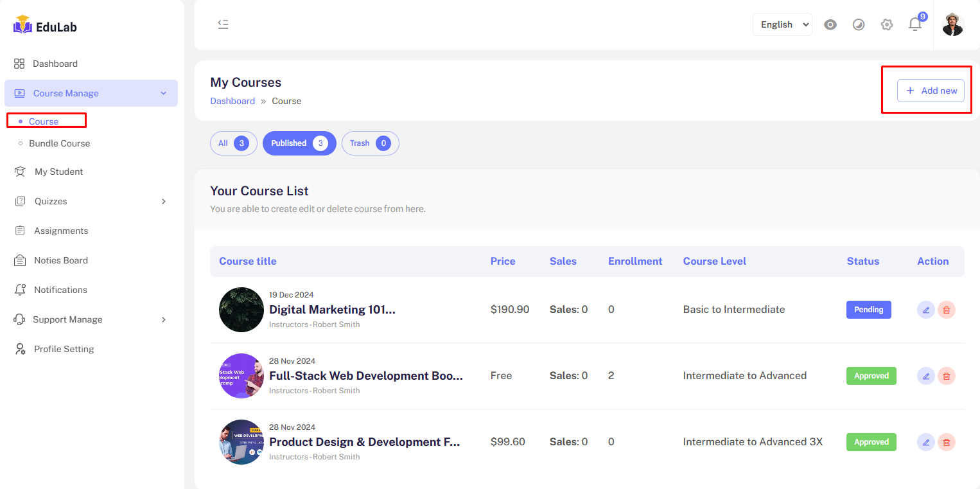980x489 pixels.
Task: Toggle the dark mode theme icon
Action: tap(859, 24)
